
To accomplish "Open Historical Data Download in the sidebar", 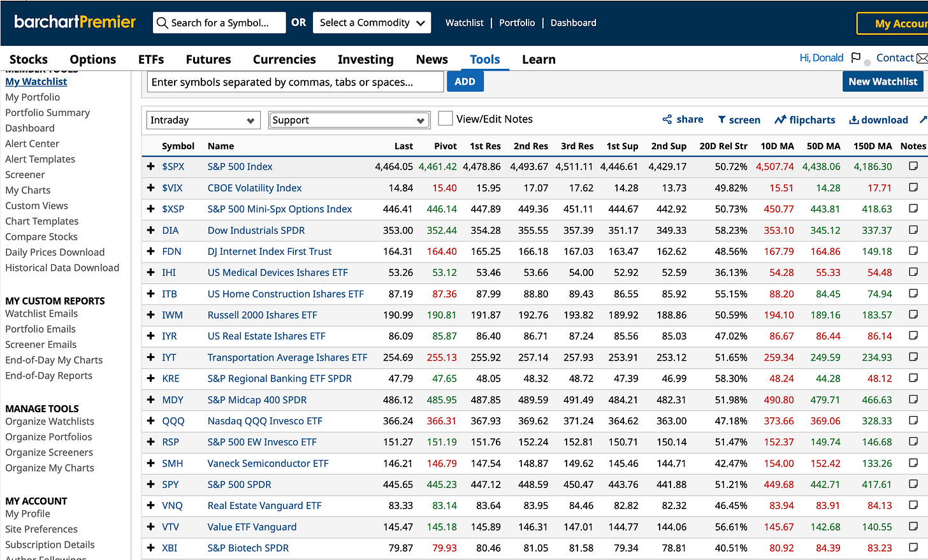I will (62, 268).
